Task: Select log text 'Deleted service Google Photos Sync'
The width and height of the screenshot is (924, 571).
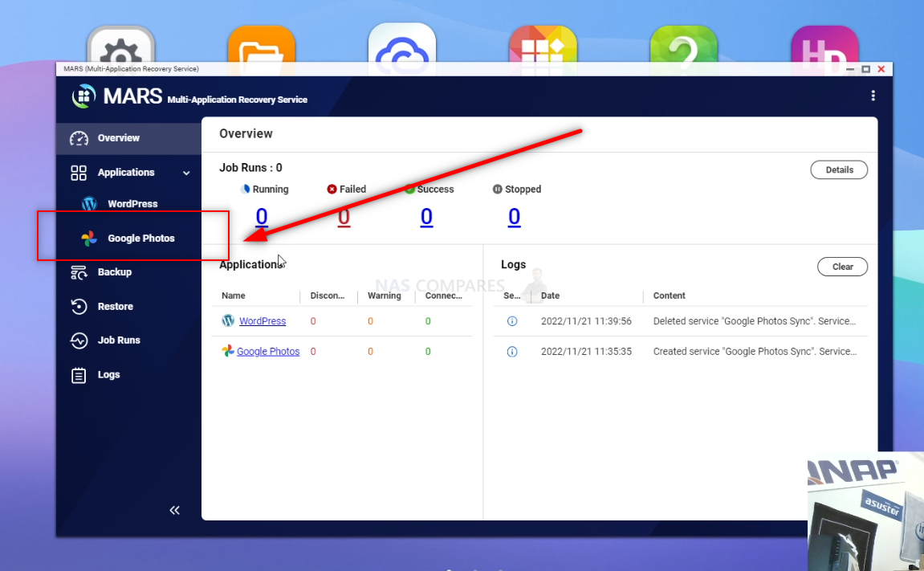Action: (x=755, y=321)
